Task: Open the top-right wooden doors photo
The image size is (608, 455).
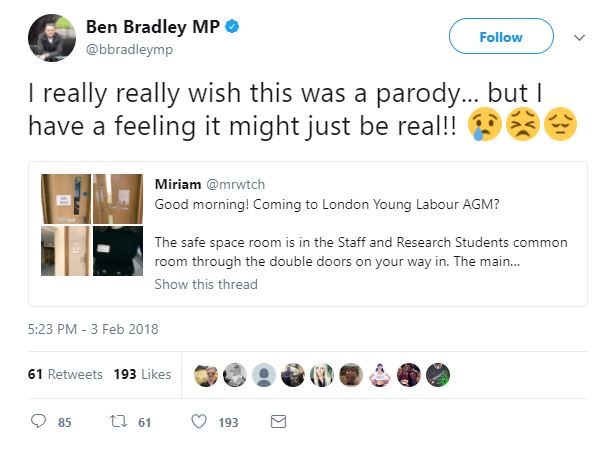Action: tap(118, 197)
